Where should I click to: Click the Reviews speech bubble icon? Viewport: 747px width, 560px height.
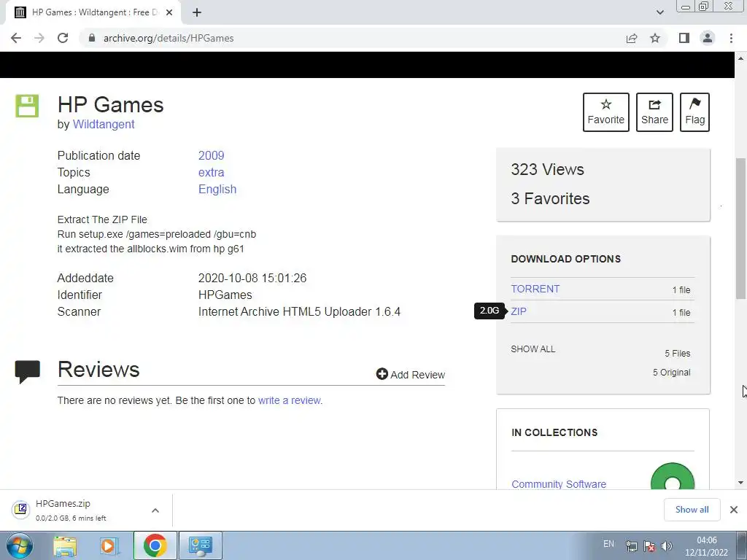pos(27,372)
